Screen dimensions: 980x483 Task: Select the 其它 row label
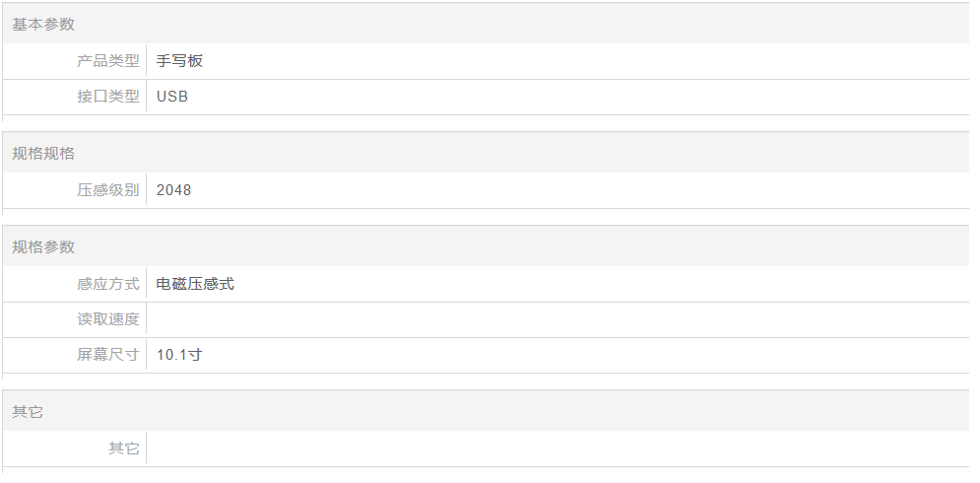(x=124, y=448)
